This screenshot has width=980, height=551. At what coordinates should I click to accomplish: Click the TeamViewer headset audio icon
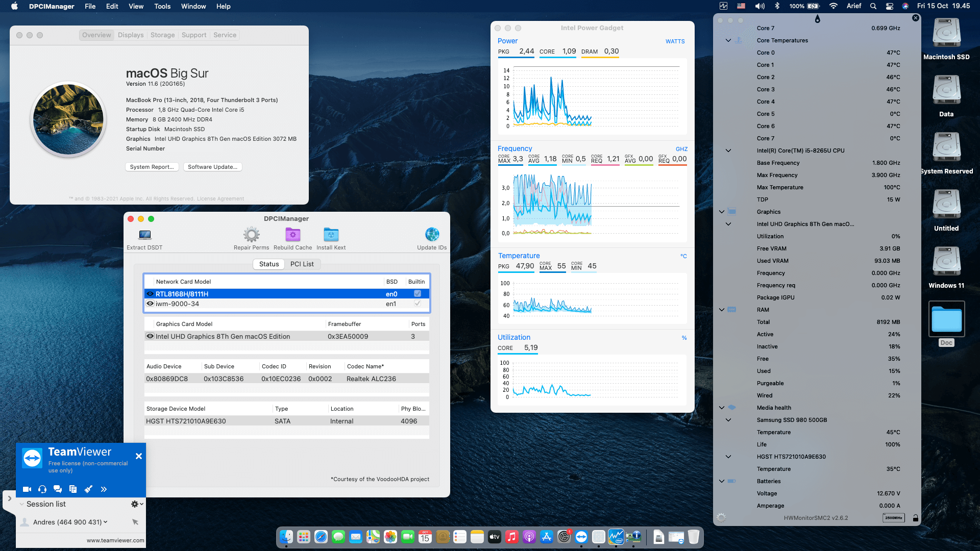pos(42,489)
